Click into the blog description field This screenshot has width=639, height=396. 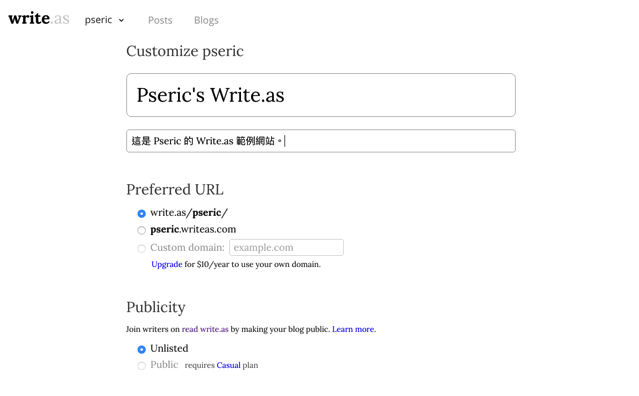click(x=321, y=141)
